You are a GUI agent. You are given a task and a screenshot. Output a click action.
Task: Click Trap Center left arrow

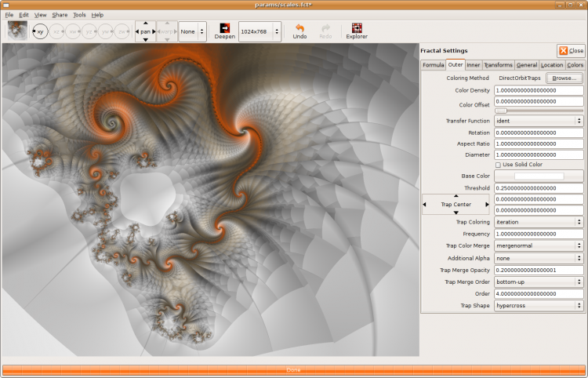tap(425, 204)
